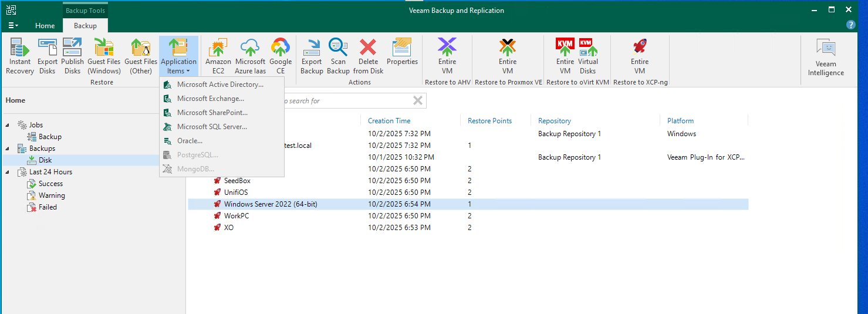This screenshot has height=314, width=868.
Task: Select the Failed item in tree
Action: click(x=48, y=207)
